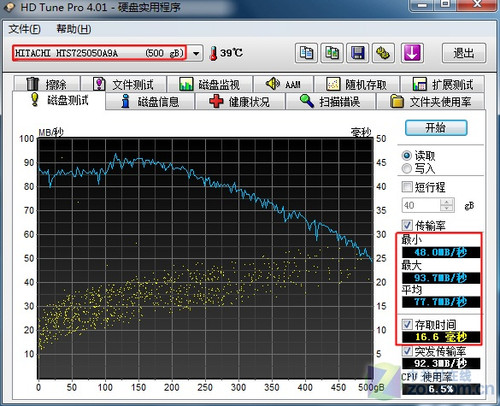Viewport: 500px width, 406px height.
Task: Increase the short stroke GB spinner value
Action: [x=447, y=202]
